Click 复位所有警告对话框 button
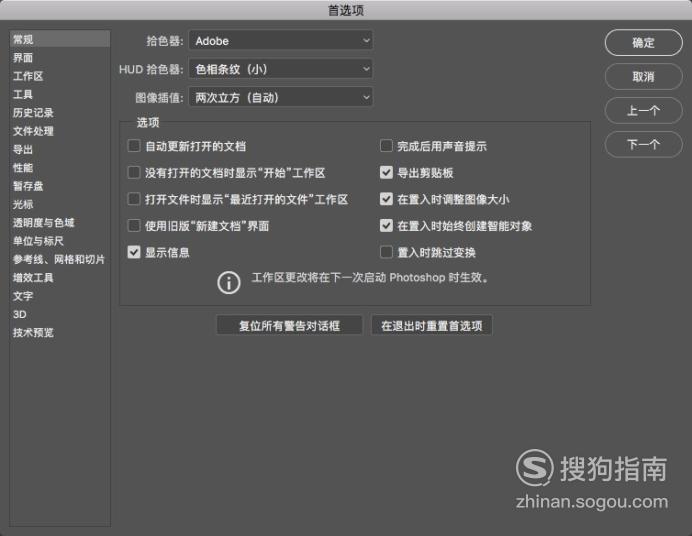Viewport: 692px width, 536px height. 290,326
